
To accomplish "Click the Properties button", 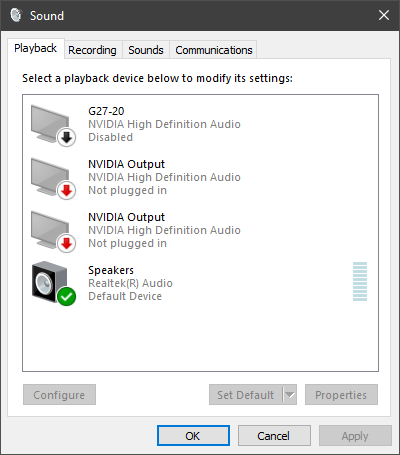I will (x=341, y=395).
